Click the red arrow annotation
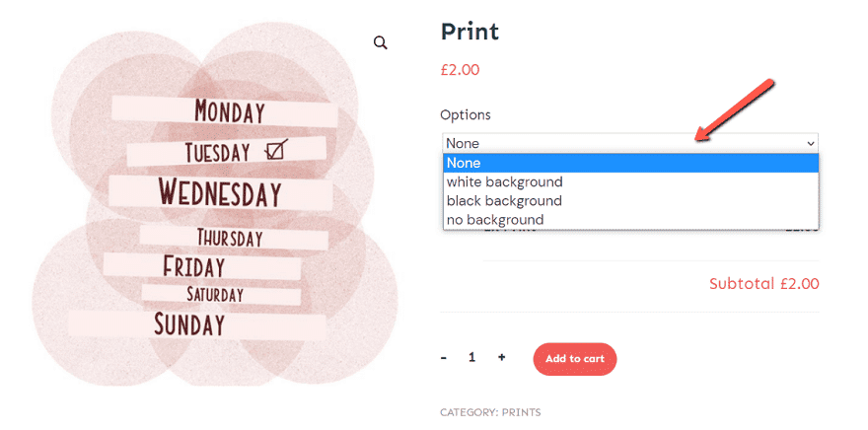 tap(734, 110)
